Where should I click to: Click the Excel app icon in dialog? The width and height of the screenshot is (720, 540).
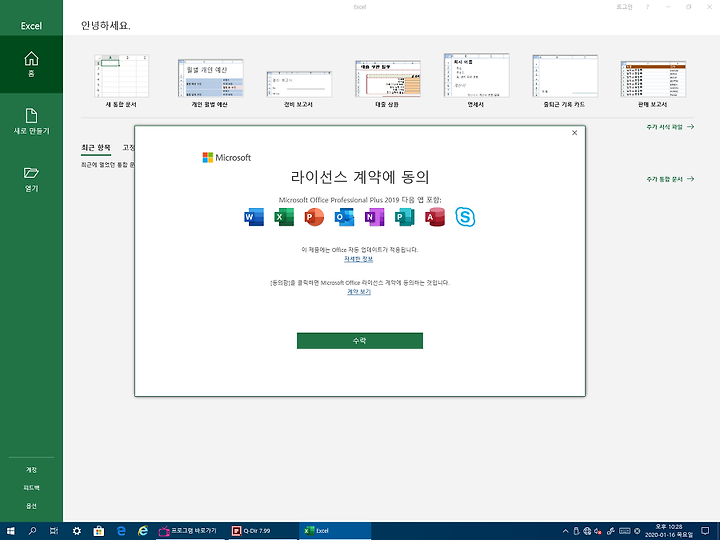tap(284, 217)
